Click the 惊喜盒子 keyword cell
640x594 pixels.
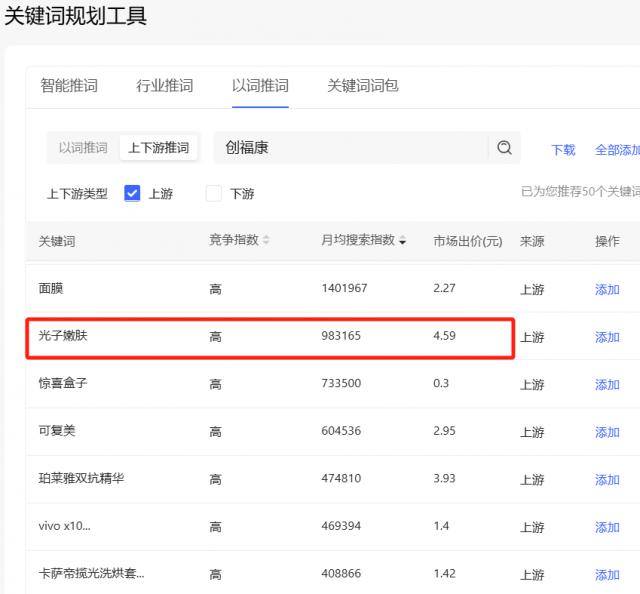tap(63, 383)
